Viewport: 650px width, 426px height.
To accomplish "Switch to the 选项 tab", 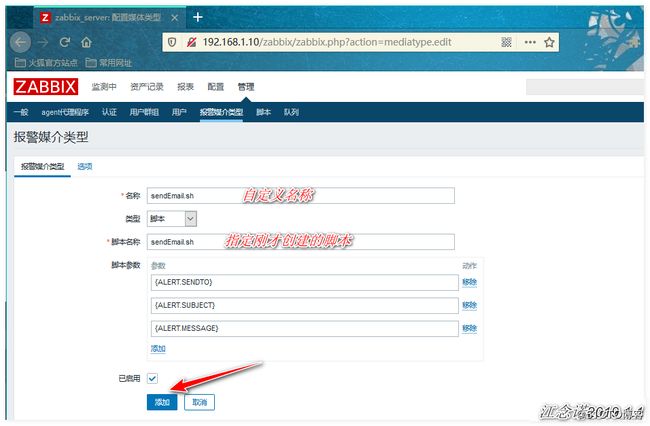I will click(85, 167).
